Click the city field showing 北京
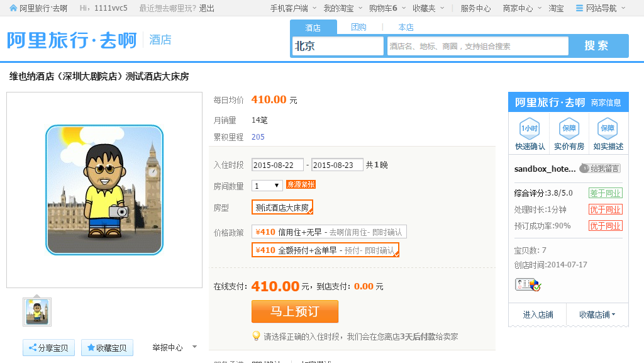The image size is (644, 363). (x=338, y=46)
